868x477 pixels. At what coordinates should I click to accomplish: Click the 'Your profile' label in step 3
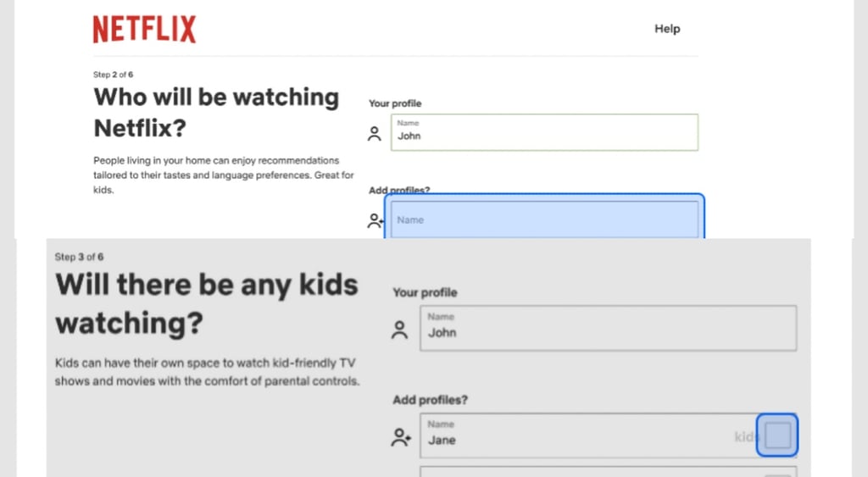click(x=425, y=292)
